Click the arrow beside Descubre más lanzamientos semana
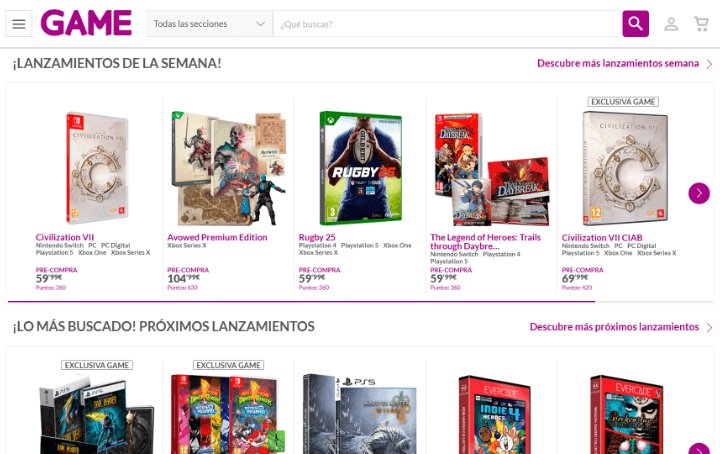Viewport: 720px width, 454px height. 709,64
